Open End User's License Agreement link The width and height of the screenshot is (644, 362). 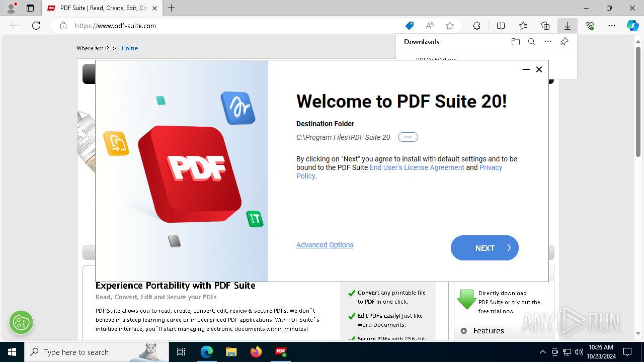[417, 167]
